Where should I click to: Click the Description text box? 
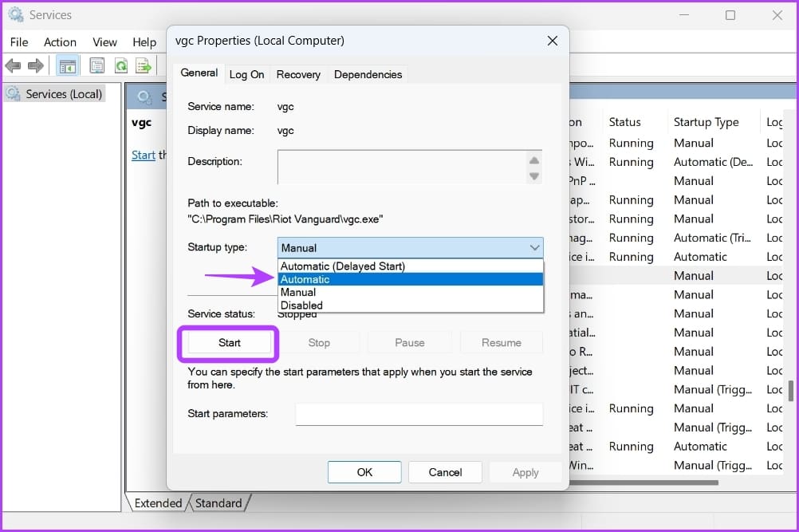point(403,167)
